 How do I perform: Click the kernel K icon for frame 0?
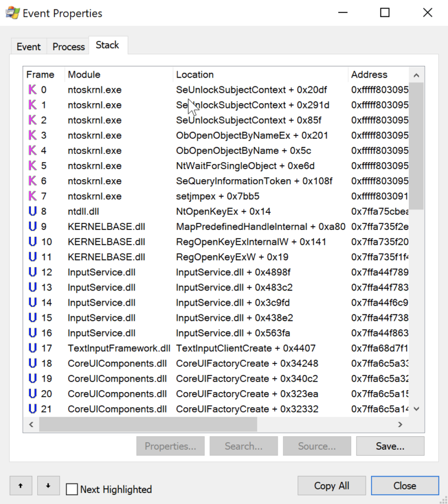click(32, 90)
